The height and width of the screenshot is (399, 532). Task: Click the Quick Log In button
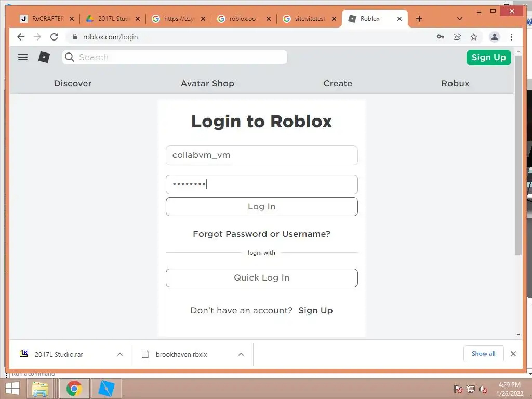tap(262, 278)
